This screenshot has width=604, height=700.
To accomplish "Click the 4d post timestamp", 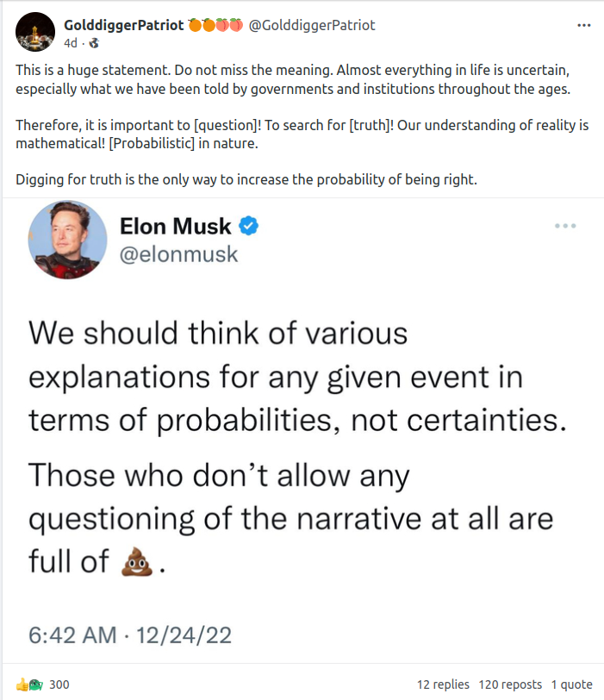I will pos(72,41).
